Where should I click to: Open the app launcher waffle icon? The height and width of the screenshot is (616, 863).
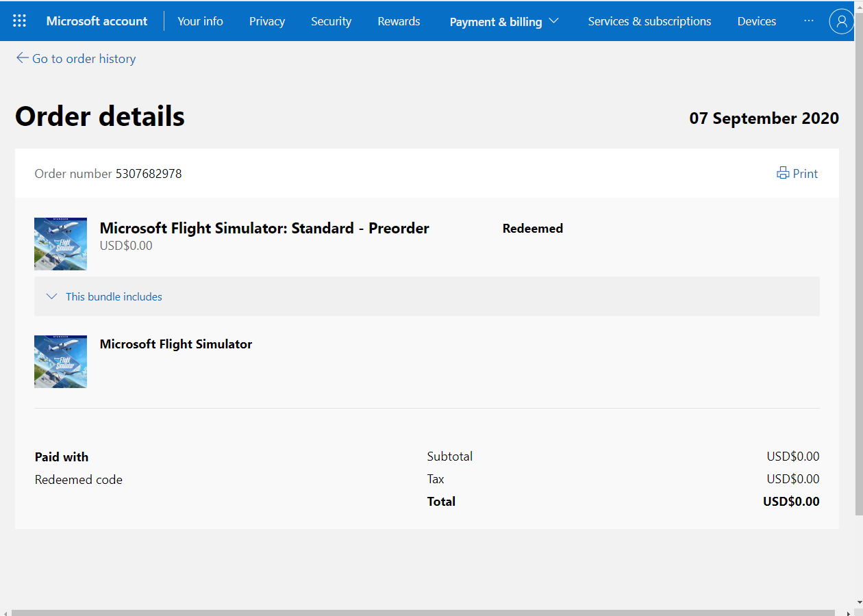[19, 21]
